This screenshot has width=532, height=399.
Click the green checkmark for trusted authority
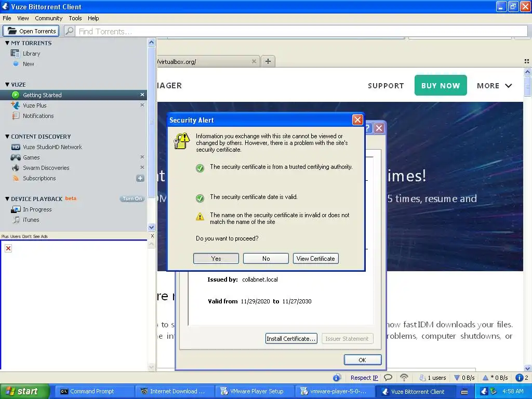tap(200, 168)
